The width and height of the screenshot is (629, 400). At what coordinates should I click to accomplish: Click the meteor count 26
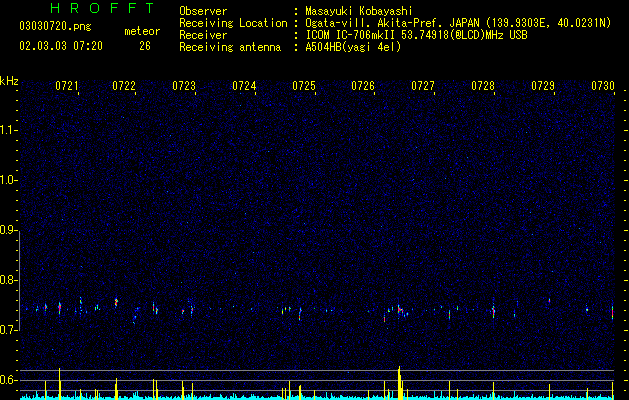145,46
